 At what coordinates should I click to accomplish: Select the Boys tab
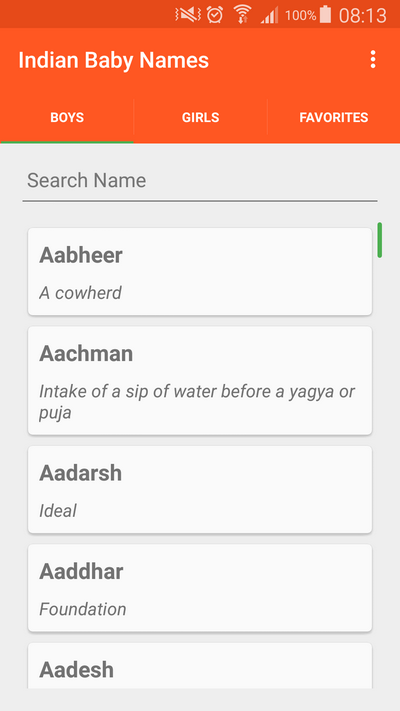click(x=67, y=117)
